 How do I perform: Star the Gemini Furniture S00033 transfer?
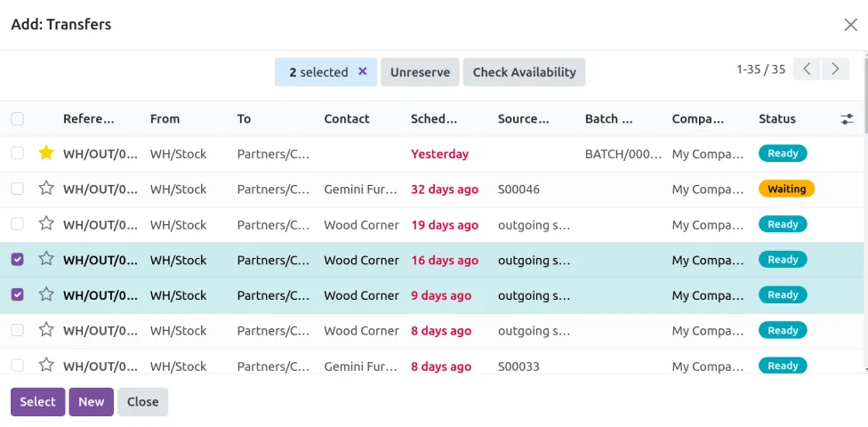click(46, 365)
